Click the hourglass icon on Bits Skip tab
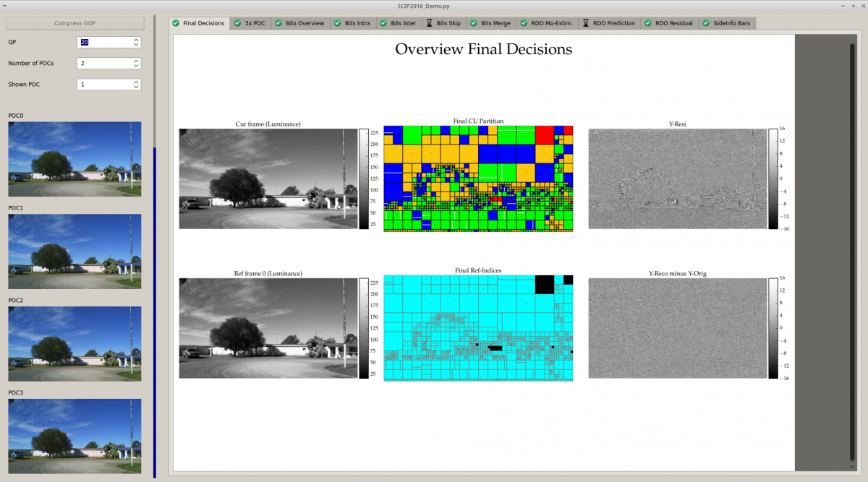The image size is (868, 482). [x=429, y=23]
